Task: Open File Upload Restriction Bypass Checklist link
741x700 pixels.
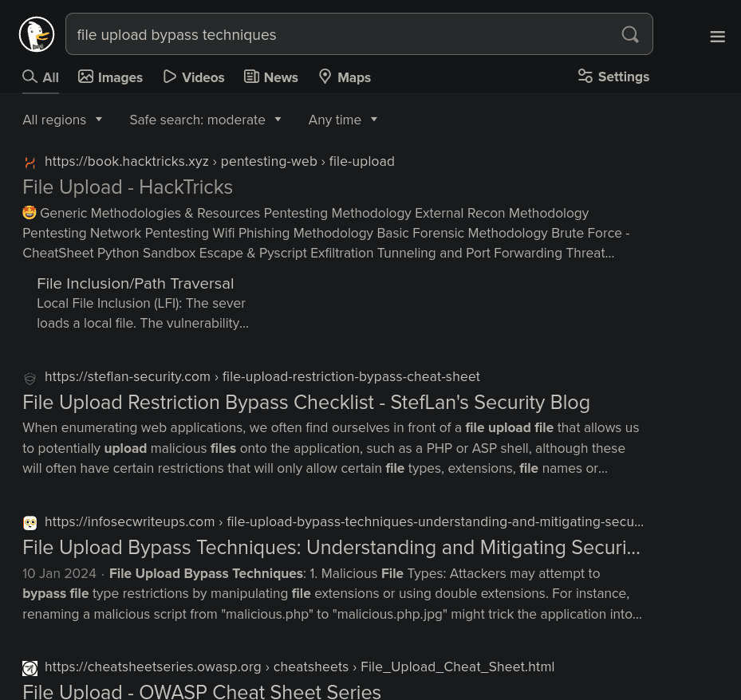Action: click(x=305, y=403)
